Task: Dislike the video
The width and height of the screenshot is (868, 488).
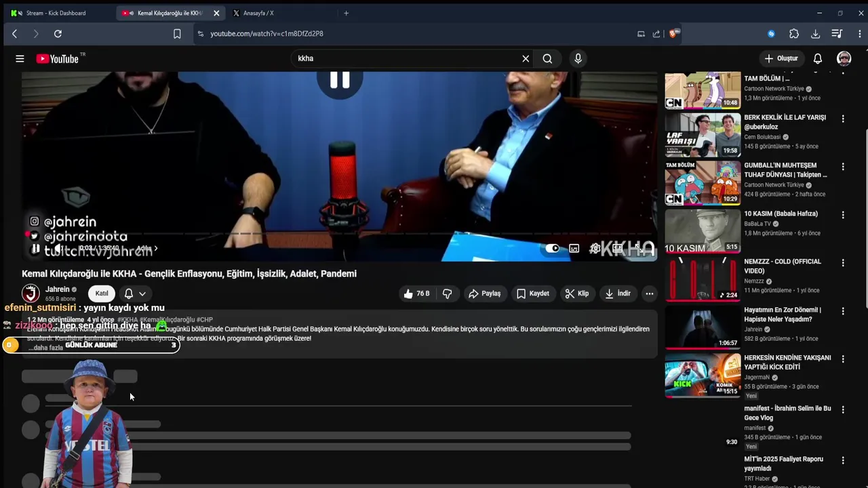Action: coord(447,293)
